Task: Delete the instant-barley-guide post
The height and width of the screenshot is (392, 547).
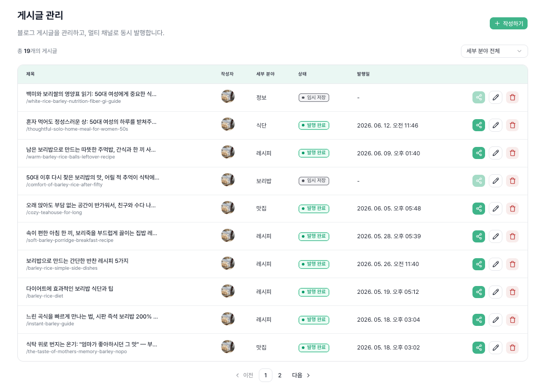Action: click(512, 320)
